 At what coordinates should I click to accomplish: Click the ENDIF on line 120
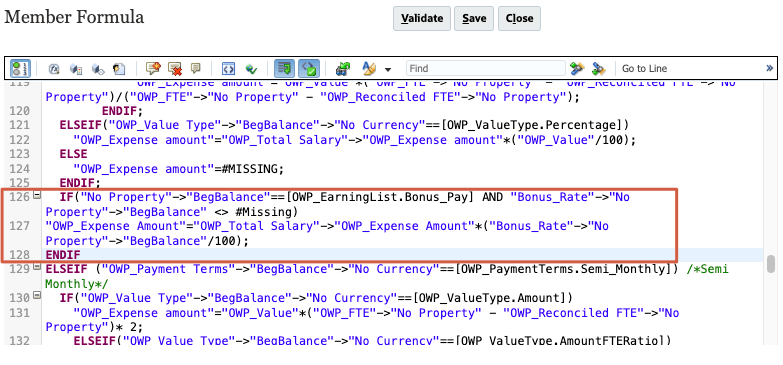tap(119, 111)
